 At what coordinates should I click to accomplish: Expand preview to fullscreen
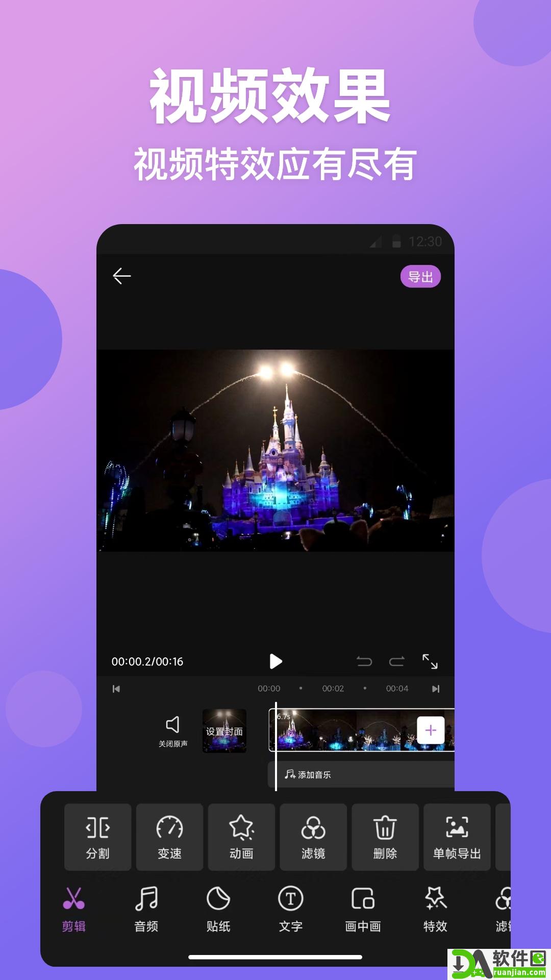coord(430,661)
